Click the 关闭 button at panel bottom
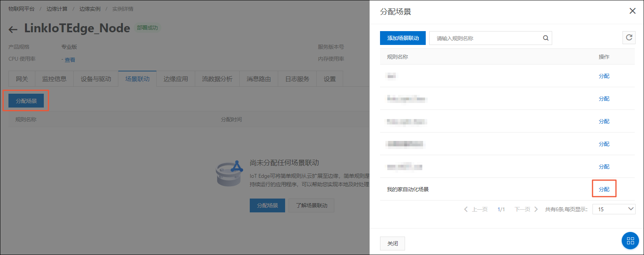Image resolution: width=644 pixels, height=255 pixels. 392,243
